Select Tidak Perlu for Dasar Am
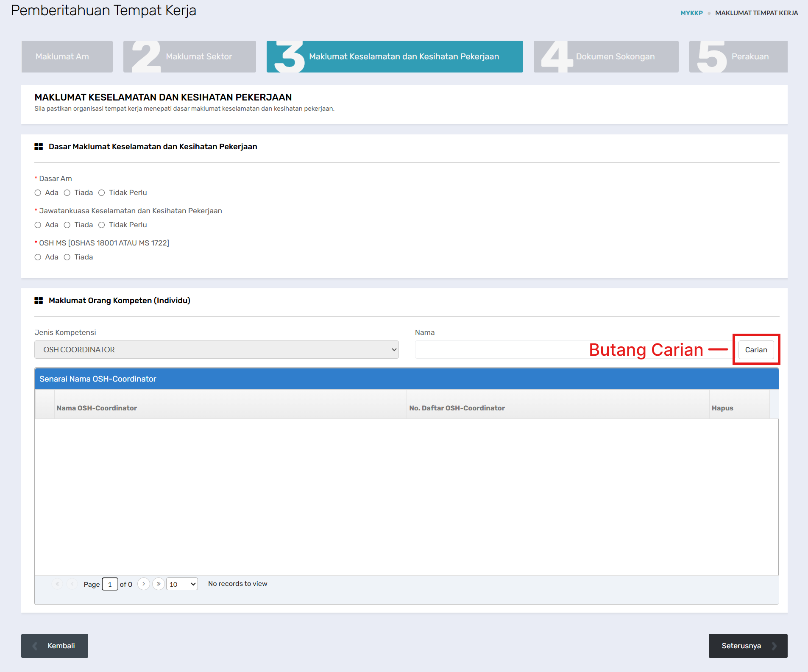 click(x=102, y=193)
